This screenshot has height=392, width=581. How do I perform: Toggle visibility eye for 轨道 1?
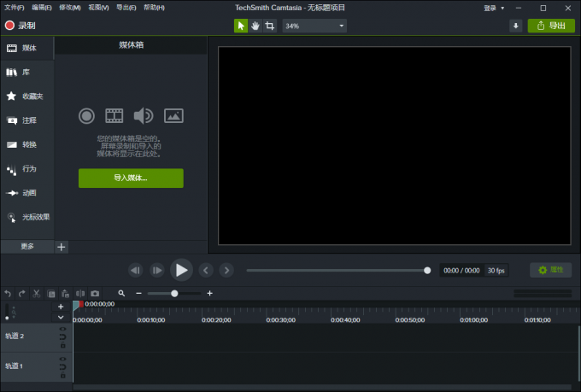pyautogui.click(x=62, y=359)
